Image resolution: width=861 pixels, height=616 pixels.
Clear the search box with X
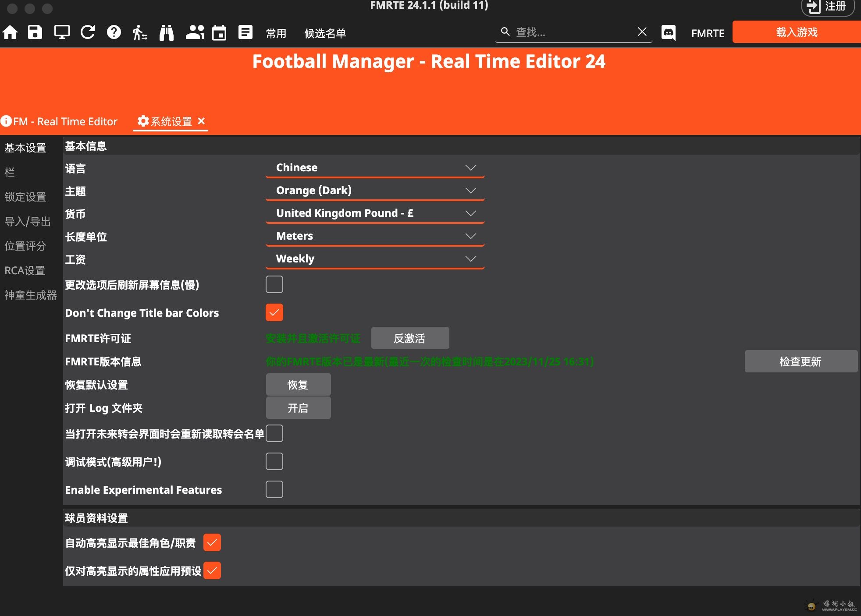[642, 32]
